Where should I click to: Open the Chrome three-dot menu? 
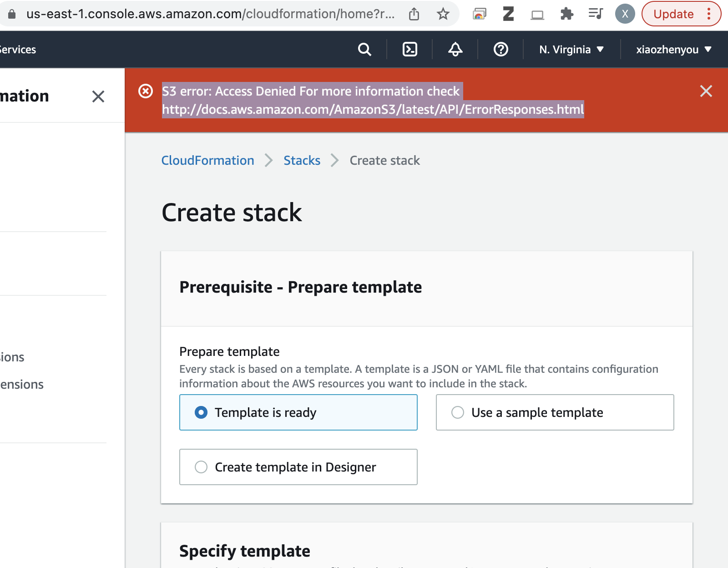[708, 14]
